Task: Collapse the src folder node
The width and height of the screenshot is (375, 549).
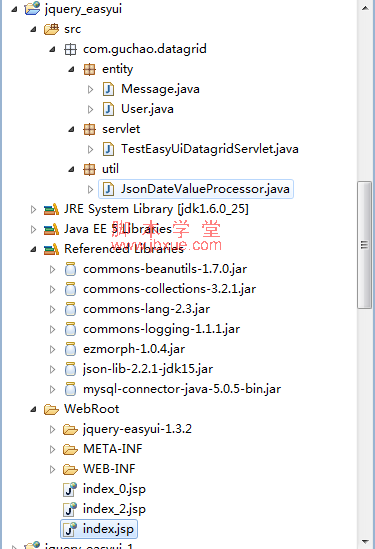Action: (x=33, y=29)
